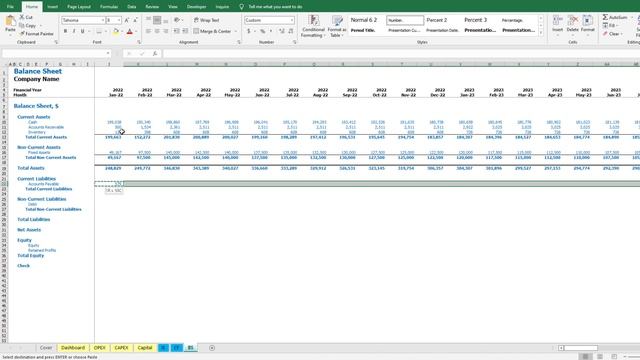This screenshot has height=360, width=640.
Task: Click the Insert Function fx button
Action: pos(155,53)
